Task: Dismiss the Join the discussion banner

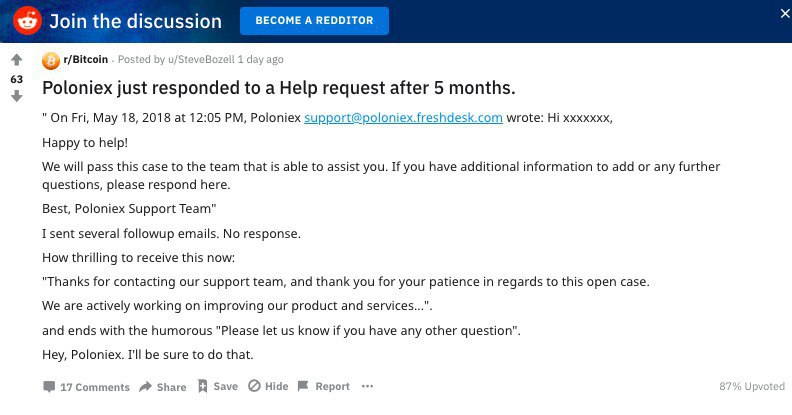Action: click(x=785, y=14)
